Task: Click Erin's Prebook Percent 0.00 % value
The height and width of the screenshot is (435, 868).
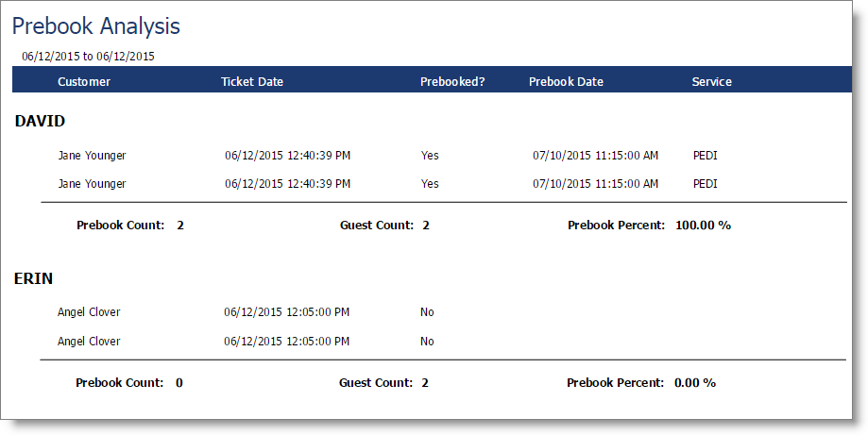Action: click(695, 383)
